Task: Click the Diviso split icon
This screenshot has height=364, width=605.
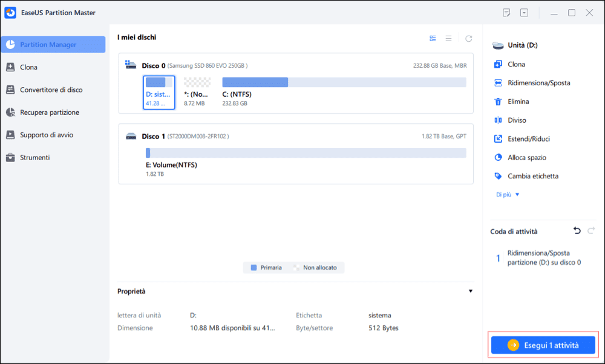Action: pyautogui.click(x=498, y=120)
